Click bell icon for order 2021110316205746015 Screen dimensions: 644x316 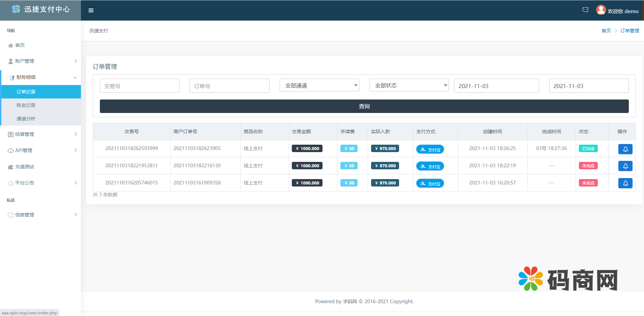point(625,183)
